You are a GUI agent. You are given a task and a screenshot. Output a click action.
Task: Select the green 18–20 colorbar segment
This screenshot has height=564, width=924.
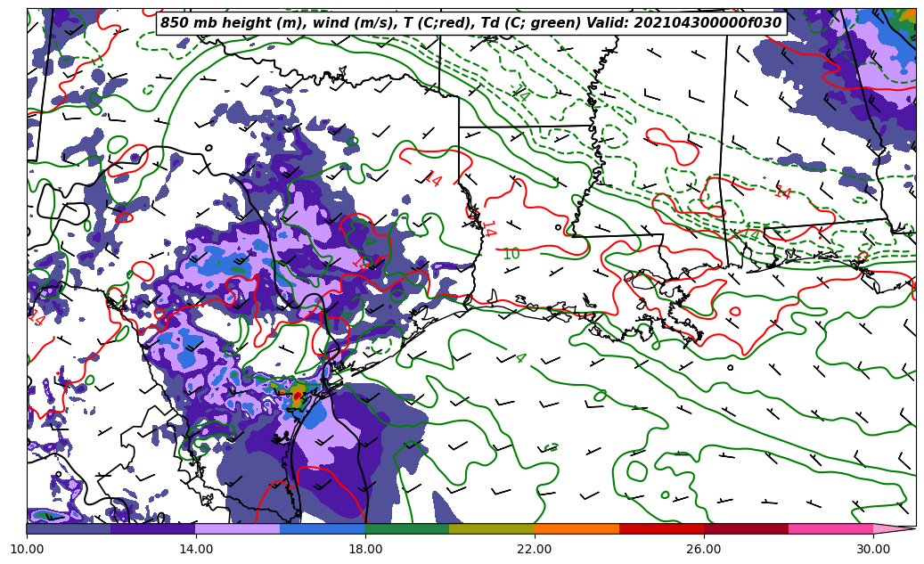(x=407, y=528)
